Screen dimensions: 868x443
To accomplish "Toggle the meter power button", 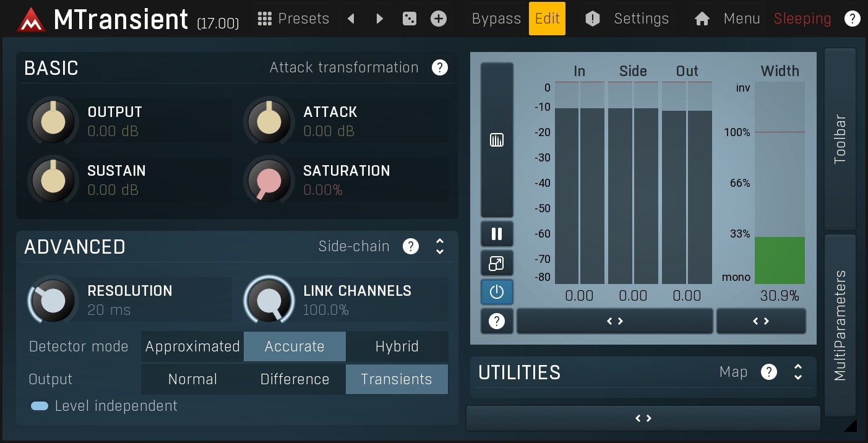I will pos(496,292).
